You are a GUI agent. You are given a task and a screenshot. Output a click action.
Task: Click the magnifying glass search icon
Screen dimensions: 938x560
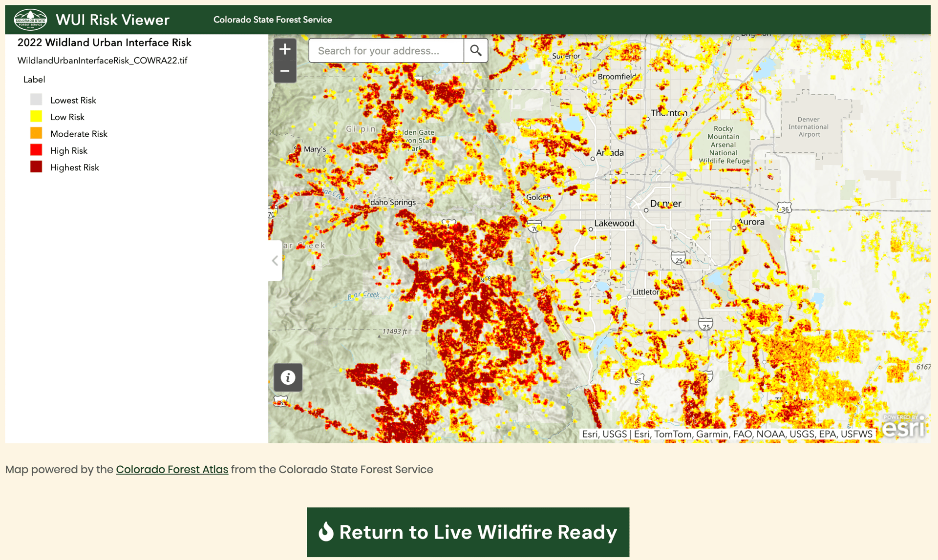pyautogui.click(x=475, y=50)
